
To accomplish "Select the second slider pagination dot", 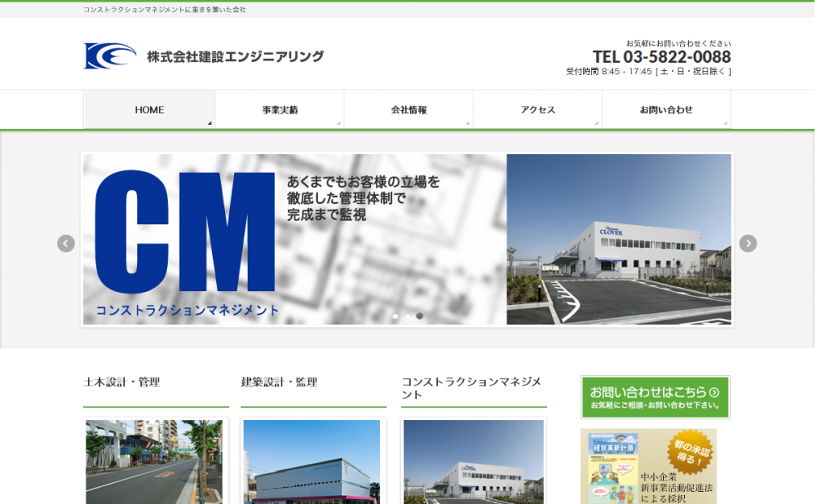I will (407, 316).
